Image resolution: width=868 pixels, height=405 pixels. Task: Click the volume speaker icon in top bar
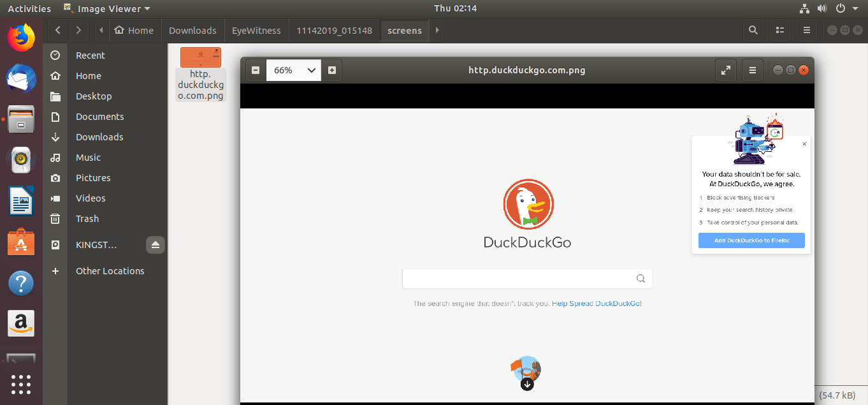pyautogui.click(x=821, y=8)
